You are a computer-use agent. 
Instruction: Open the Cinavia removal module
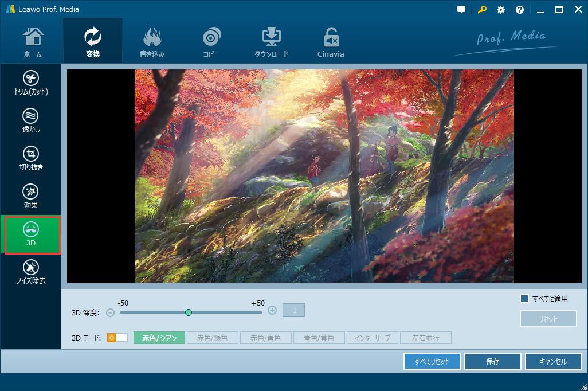(331, 42)
